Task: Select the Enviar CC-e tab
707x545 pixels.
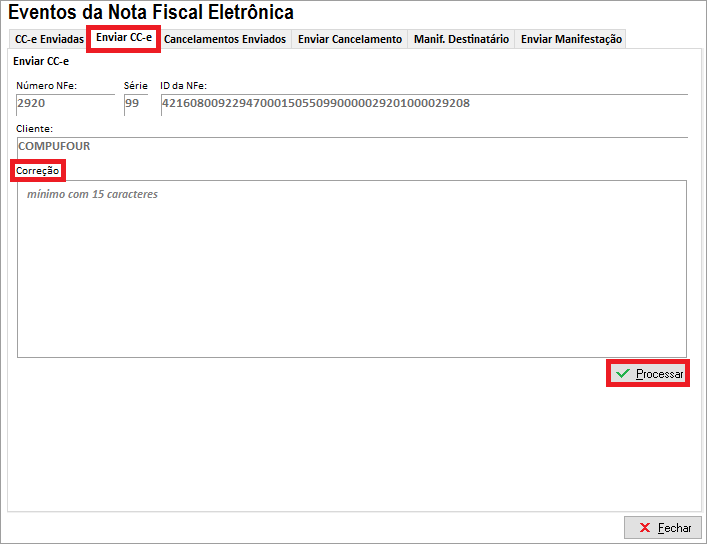Action: pyautogui.click(x=124, y=38)
